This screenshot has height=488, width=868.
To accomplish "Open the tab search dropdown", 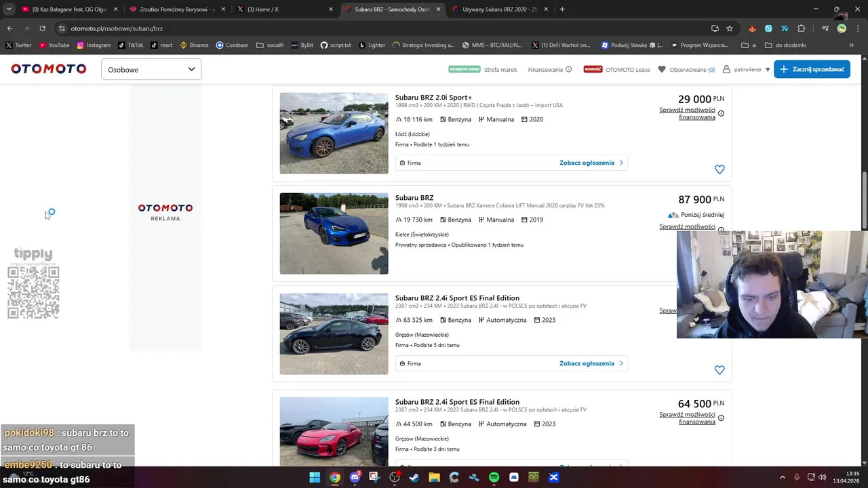I will 9,9.
